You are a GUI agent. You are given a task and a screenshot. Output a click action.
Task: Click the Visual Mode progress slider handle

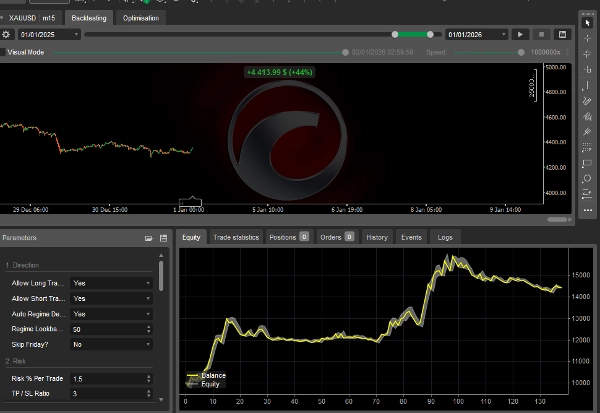coord(345,52)
